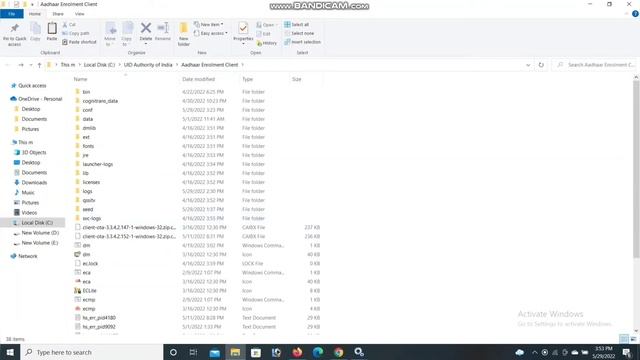Click chevron after Local Disk (C:) breadcrumb

pyautogui.click(x=120, y=65)
